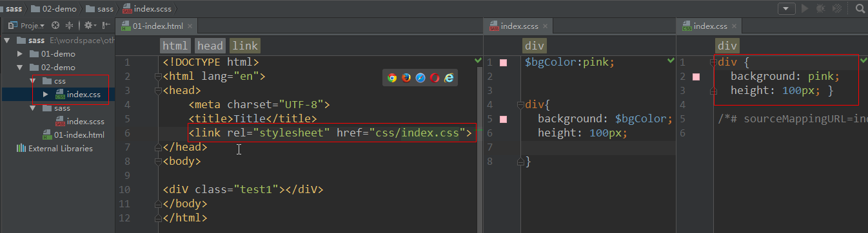This screenshot has width=868, height=233.
Task: Switch to the 01-index.html editor tab
Action: (x=157, y=26)
